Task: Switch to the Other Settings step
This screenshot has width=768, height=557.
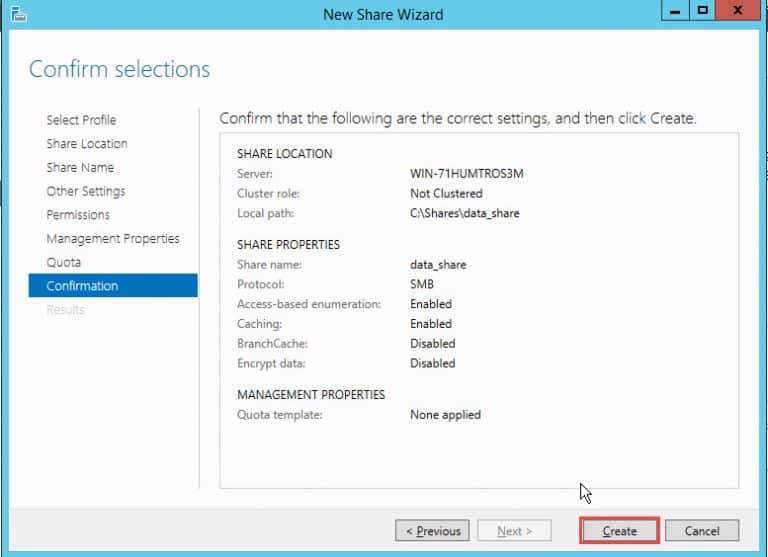Action: coord(86,191)
